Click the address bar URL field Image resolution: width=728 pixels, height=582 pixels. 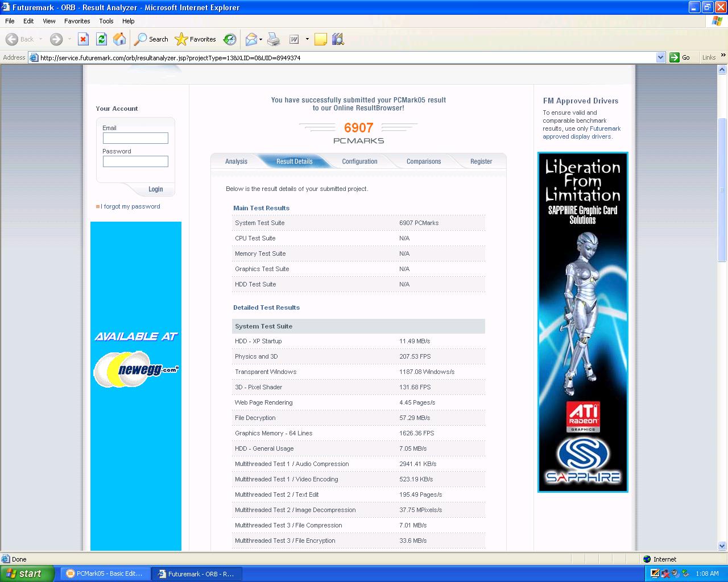point(347,57)
